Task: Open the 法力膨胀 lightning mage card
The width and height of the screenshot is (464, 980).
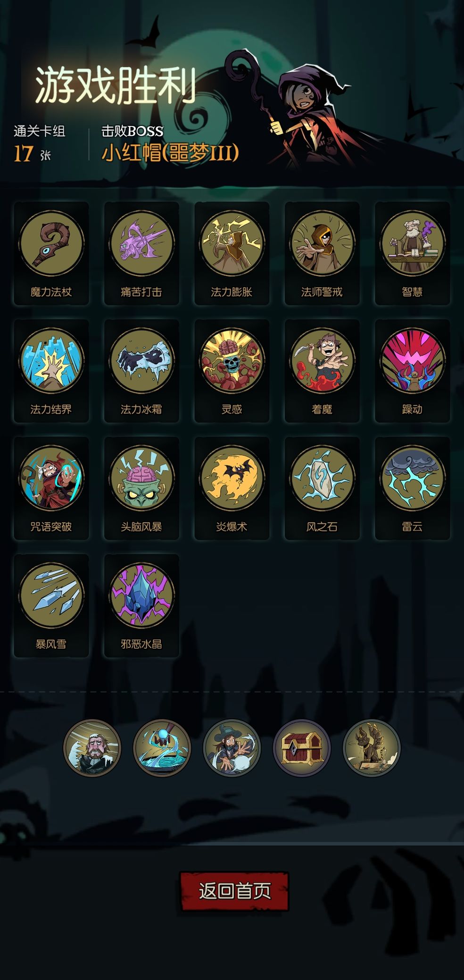Action: coord(232,253)
